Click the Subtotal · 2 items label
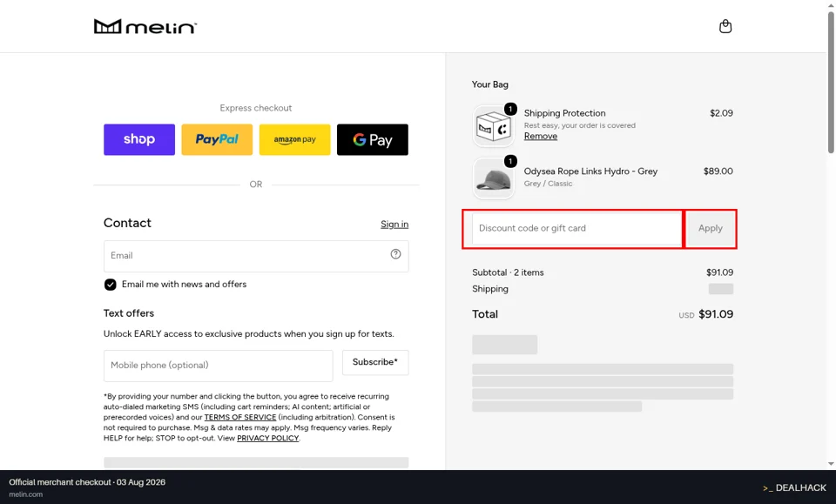Viewport: 836px width, 504px height. [508, 272]
